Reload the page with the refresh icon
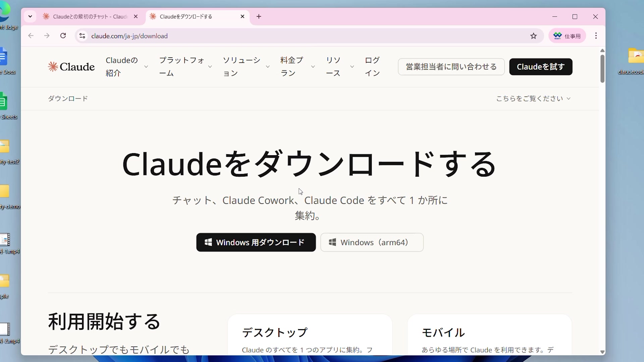644x362 pixels. click(63, 36)
